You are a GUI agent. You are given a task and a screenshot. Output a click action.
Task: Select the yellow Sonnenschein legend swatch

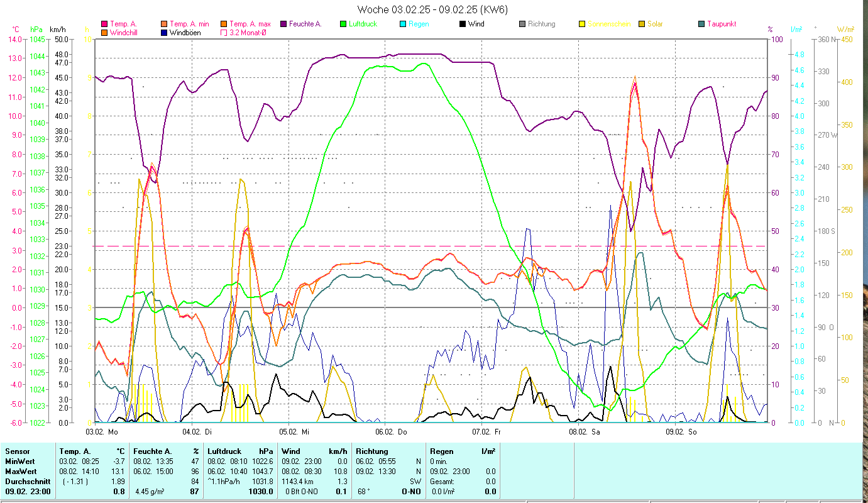click(582, 24)
